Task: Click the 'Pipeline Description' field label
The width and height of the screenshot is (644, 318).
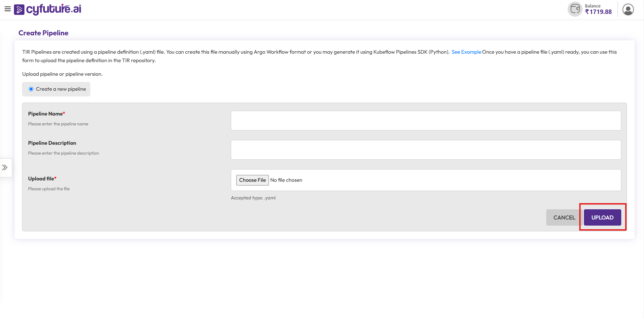Action: (52, 143)
